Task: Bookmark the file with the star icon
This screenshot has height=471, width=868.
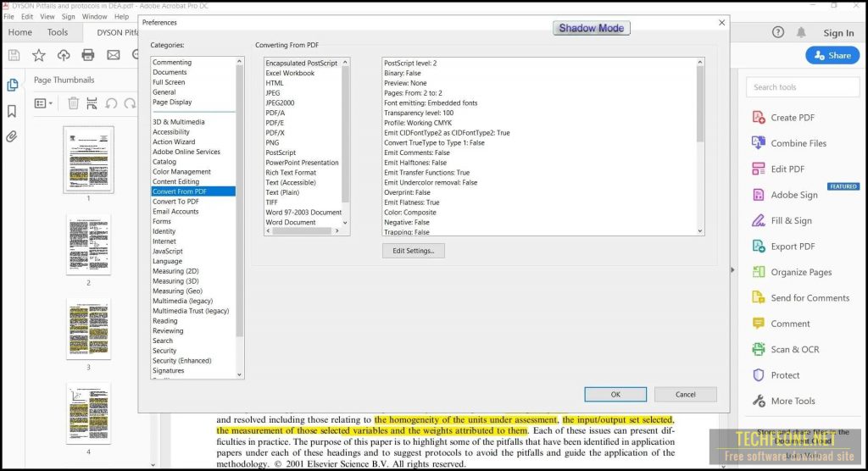Action: (x=39, y=55)
